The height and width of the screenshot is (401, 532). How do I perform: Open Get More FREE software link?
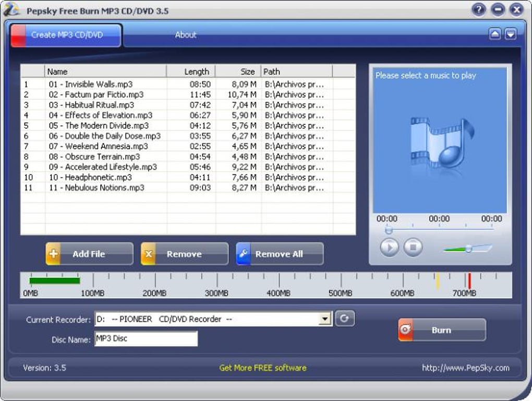[262, 368]
